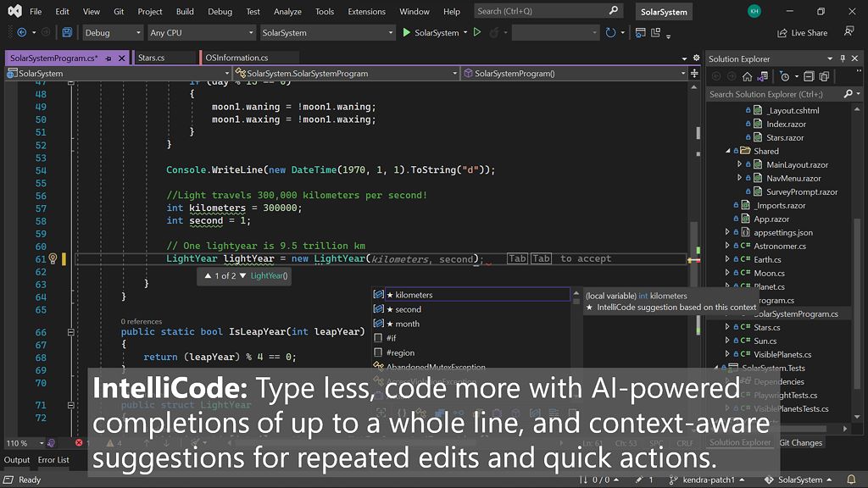Click the Navigate Backward arrow in toolbar
Viewport: 868px width, 488px height.
click(21, 33)
